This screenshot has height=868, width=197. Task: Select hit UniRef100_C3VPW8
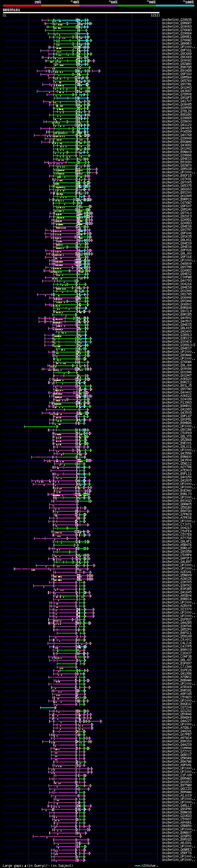177,277
